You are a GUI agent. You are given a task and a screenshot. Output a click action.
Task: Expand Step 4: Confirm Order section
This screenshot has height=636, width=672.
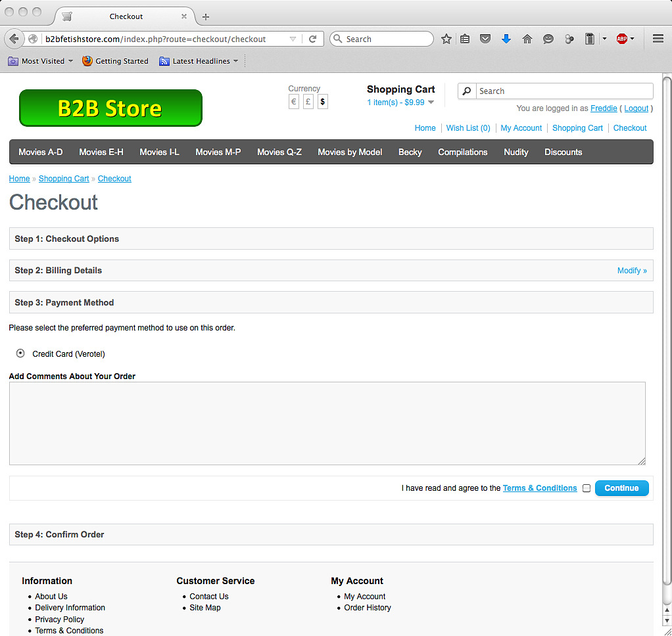pos(331,534)
